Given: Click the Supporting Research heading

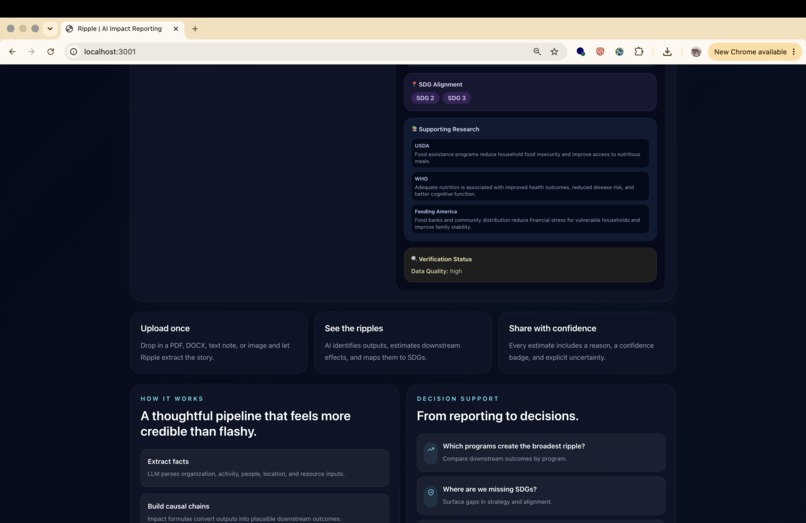Looking at the screenshot, I should [449, 129].
